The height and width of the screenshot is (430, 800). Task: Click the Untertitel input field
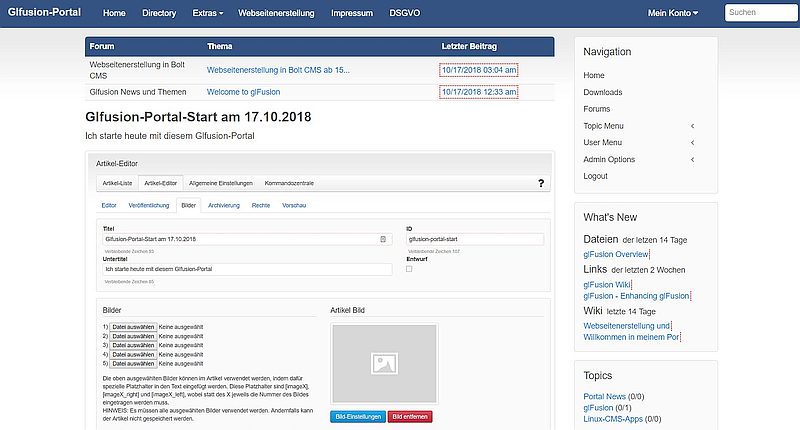click(247, 269)
